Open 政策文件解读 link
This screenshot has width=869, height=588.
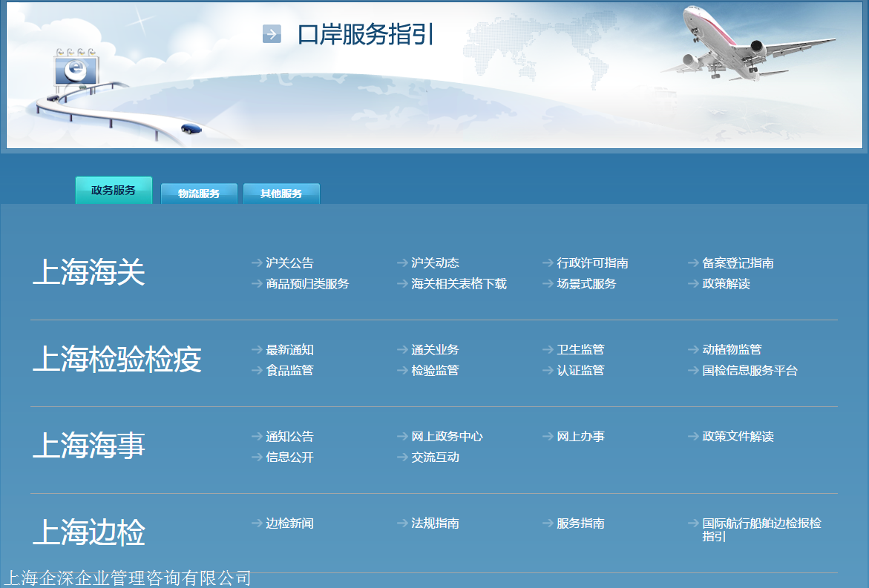(738, 437)
